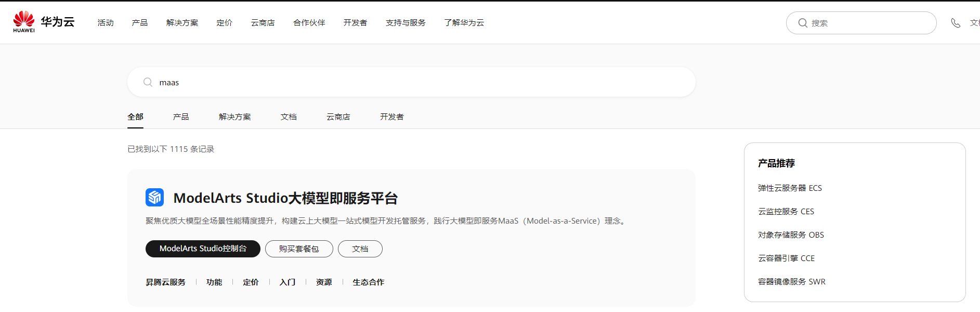Open the 入门 link in result card
This screenshot has width=980, height=312.
288,282
